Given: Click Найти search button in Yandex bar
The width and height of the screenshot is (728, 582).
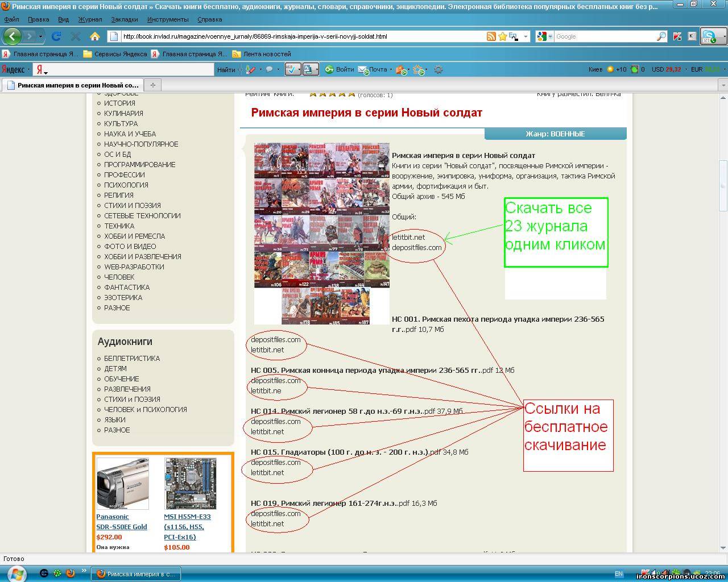Looking at the screenshot, I should click(x=226, y=69).
